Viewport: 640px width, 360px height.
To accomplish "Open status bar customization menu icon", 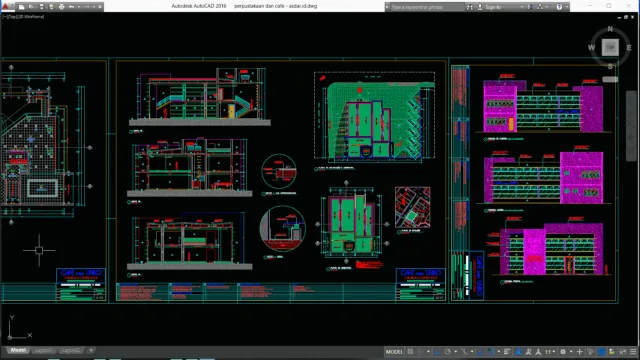I will [633, 352].
